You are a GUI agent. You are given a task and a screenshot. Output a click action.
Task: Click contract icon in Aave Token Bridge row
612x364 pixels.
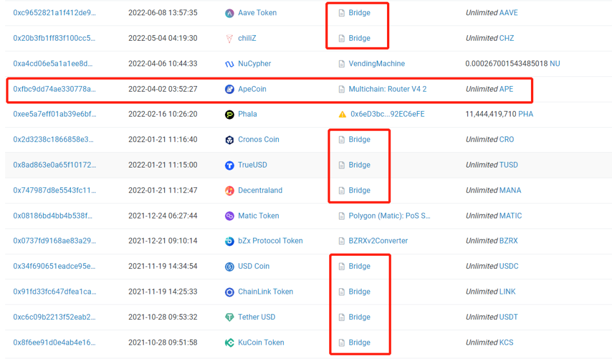click(342, 13)
